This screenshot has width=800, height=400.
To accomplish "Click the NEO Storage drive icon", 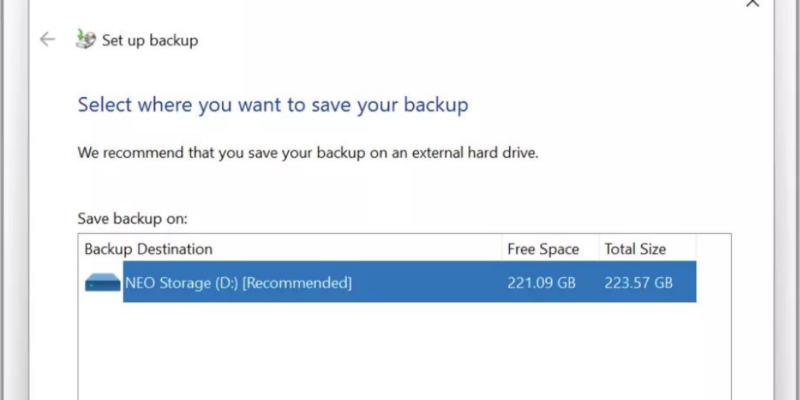I will (x=102, y=284).
